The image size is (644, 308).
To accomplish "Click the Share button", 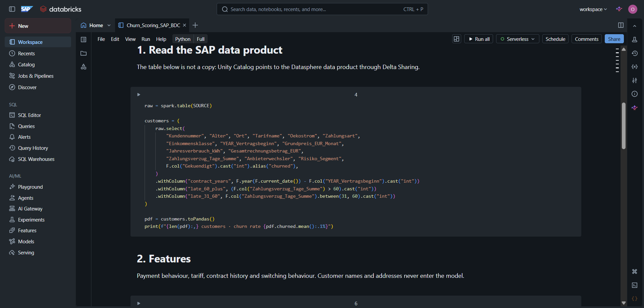I will pyautogui.click(x=614, y=39).
